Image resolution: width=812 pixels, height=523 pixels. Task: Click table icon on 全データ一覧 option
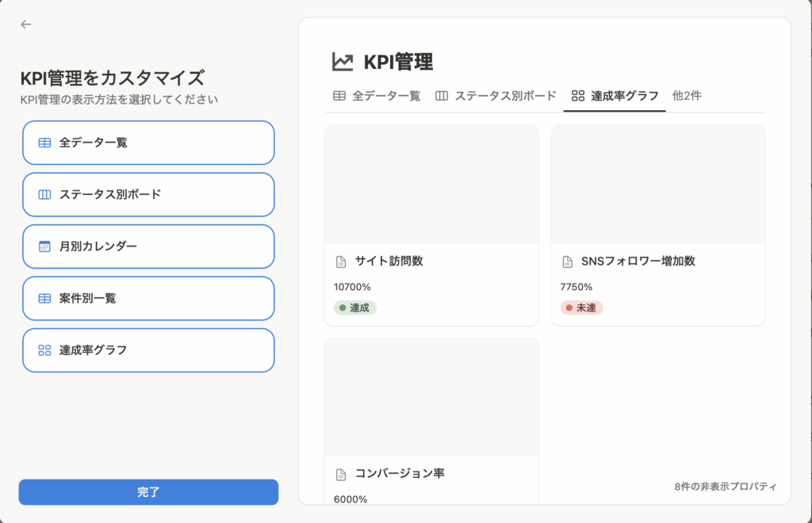(44, 143)
